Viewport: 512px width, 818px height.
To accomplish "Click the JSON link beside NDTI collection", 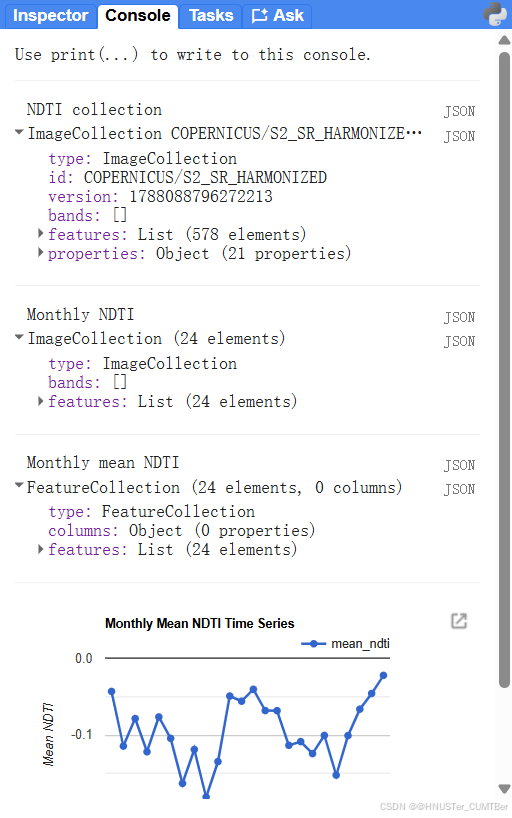I will pyautogui.click(x=459, y=111).
